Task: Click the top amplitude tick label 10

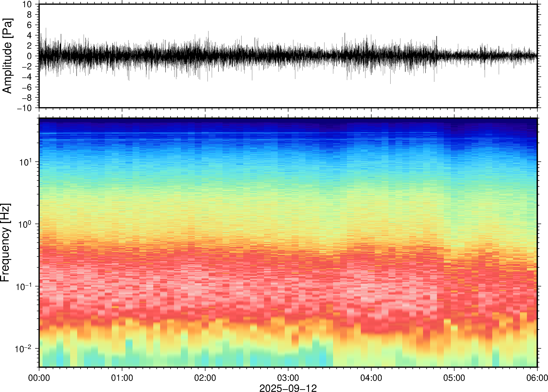Action: (x=27, y=4)
